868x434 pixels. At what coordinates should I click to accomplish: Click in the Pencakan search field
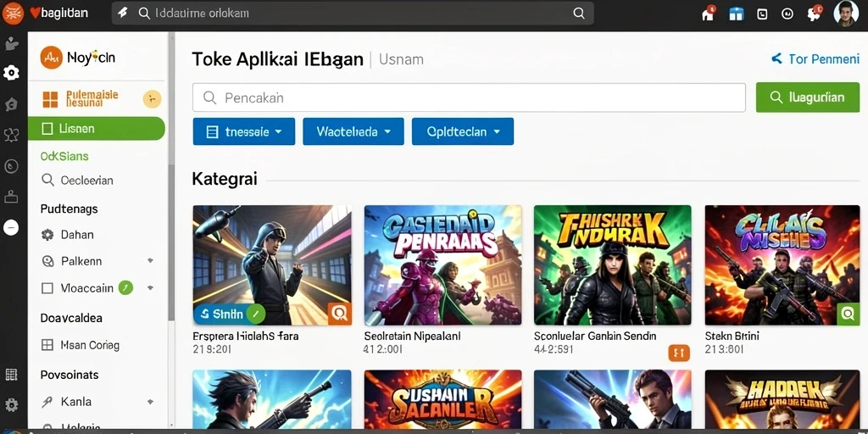[x=469, y=98]
